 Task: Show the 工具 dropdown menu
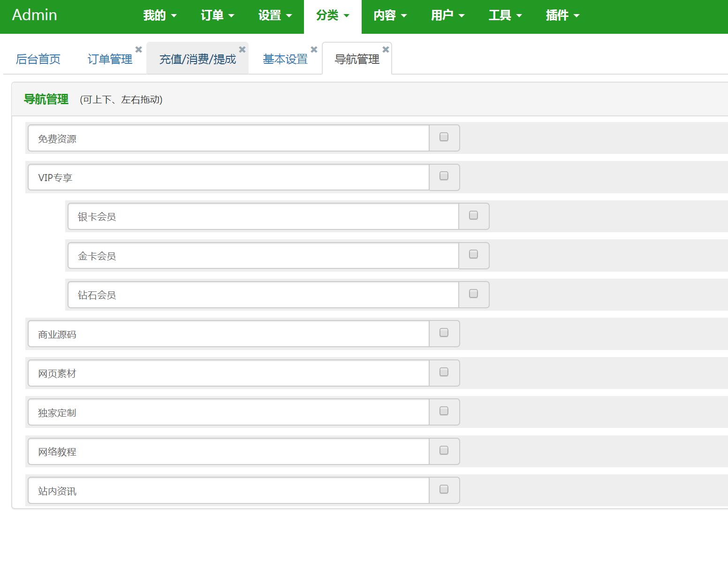tap(505, 15)
